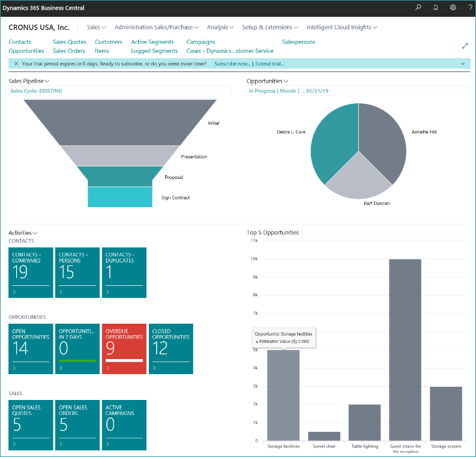Open the Open Sales Orders tile
The height and width of the screenshot is (457, 476).
point(77,425)
